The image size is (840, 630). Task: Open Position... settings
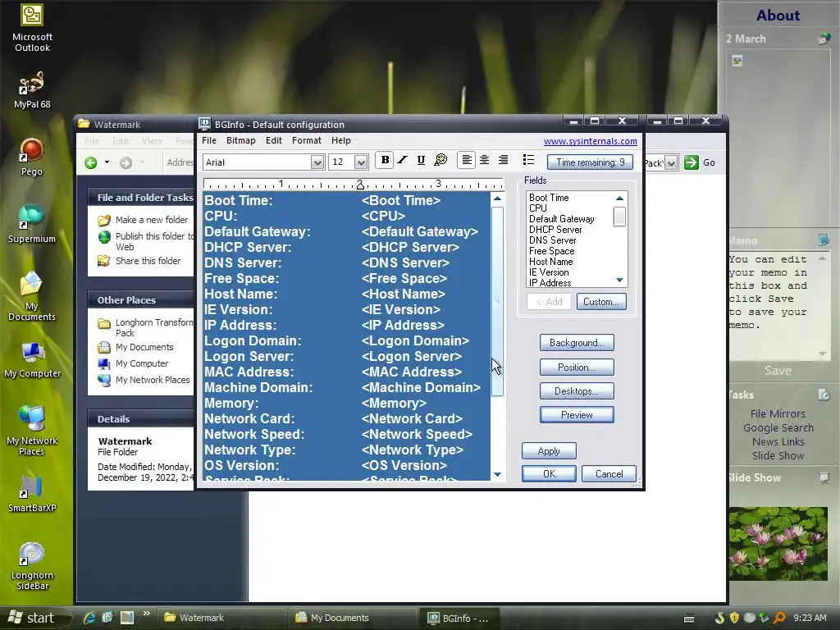coord(577,367)
